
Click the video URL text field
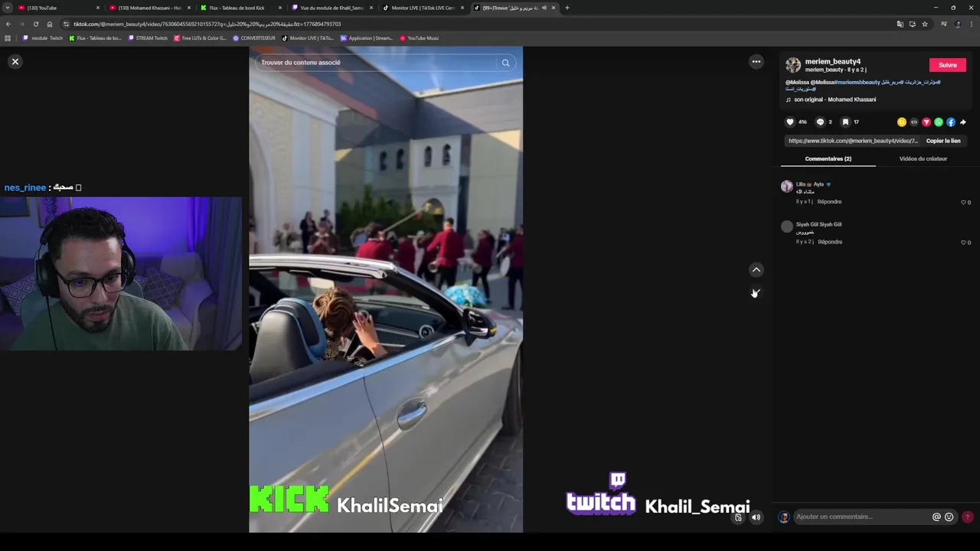pos(853,141)
